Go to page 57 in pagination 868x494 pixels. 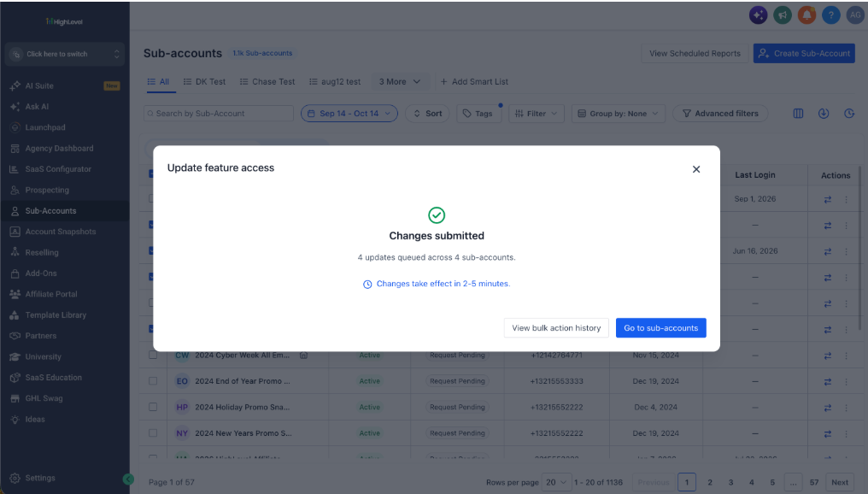tap(813, 482)
